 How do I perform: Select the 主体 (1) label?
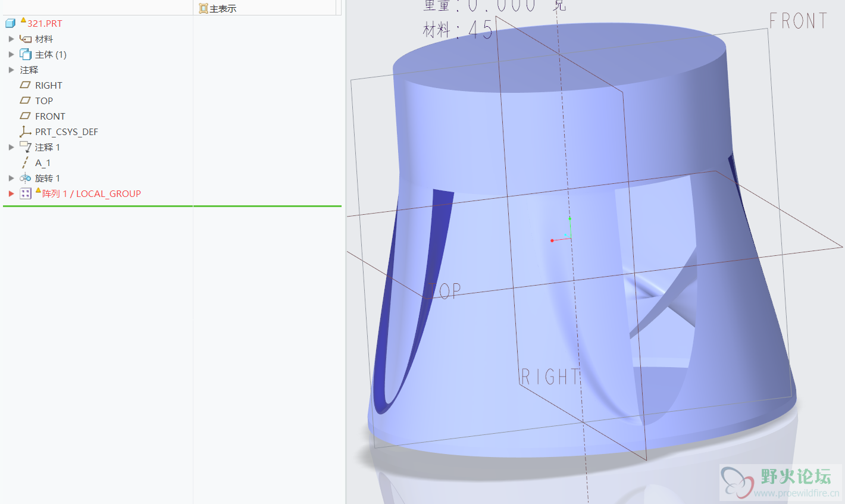tap(51, 55)
